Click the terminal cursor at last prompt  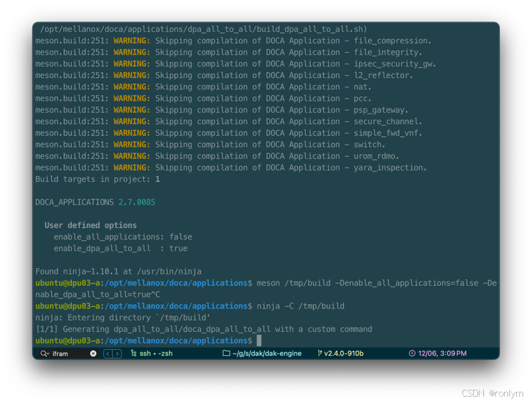259,340
